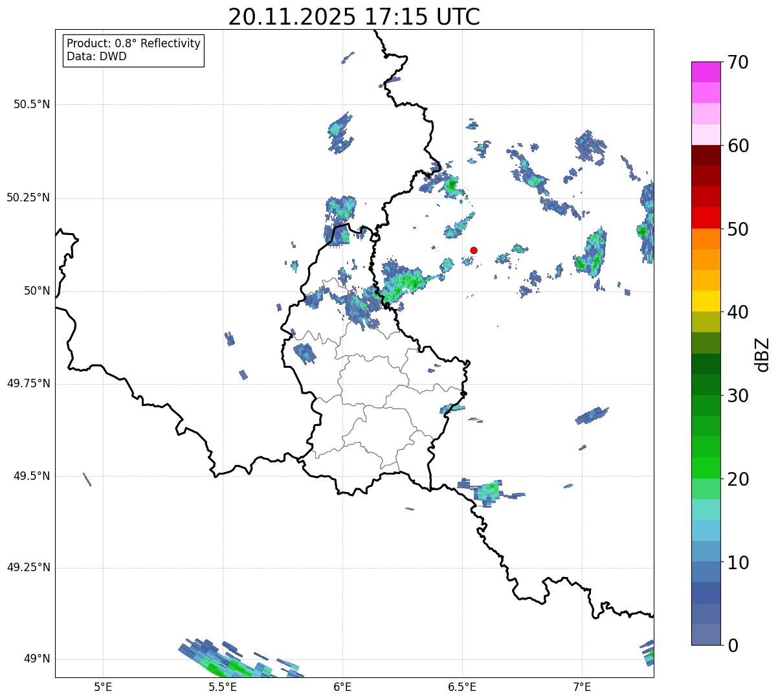Click the bright red colorbar swatch above 50

tap(706, 218)
